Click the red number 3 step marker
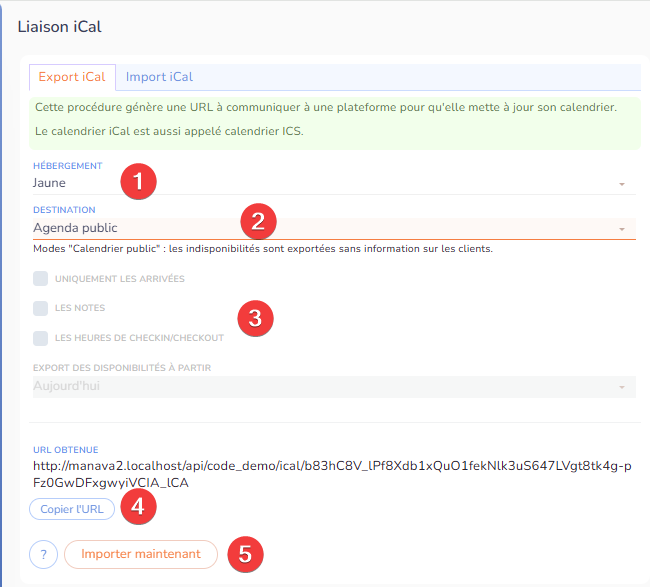Screen dimensions: 650x587 (255, 318)
